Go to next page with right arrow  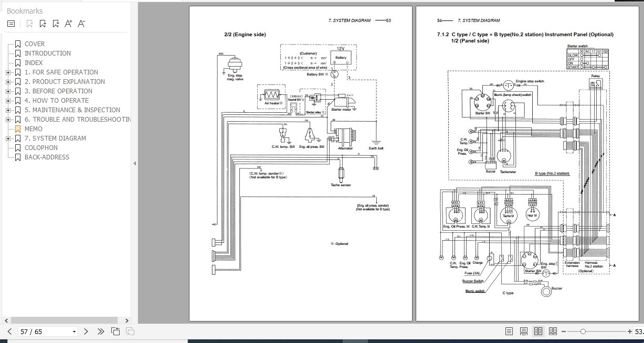86,331
